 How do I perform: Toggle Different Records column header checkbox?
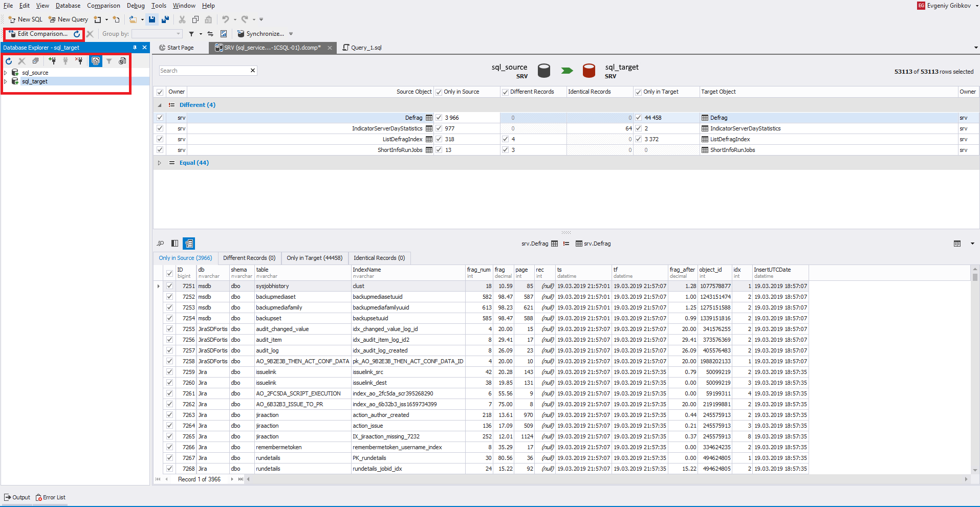(x=505, y=92)
